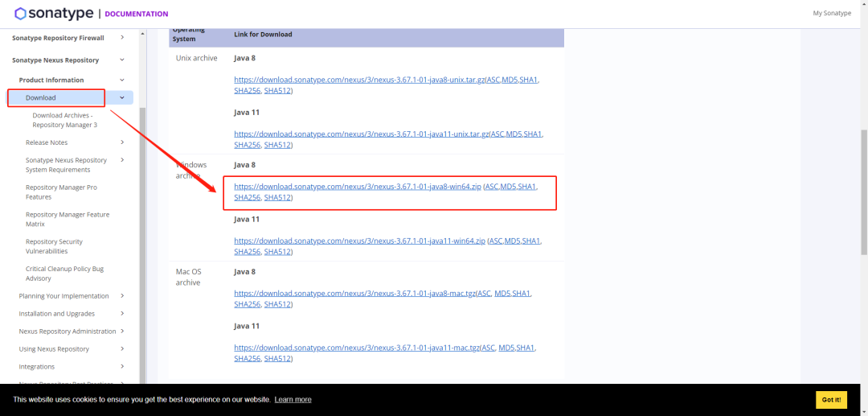Open ASC signature for java11-win64.zip

tap(496, 241)
